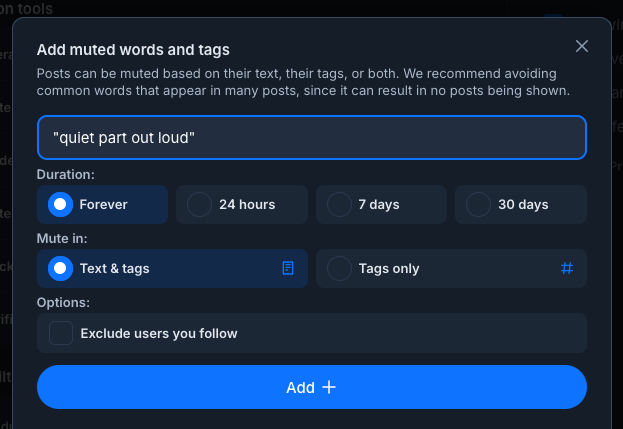Switch mute target to Tags only
Viewport: 623px width, 429px height.
coord(340,268)
